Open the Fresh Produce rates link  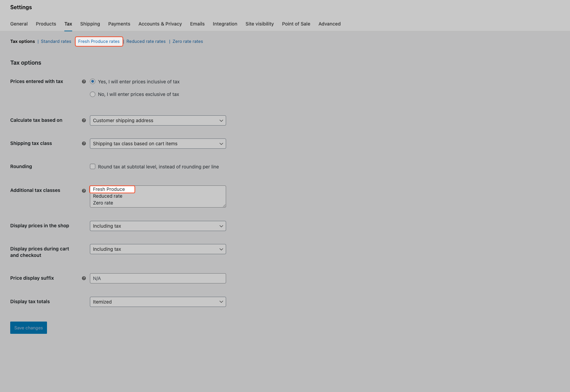pyautogui.click(x=99, y=42)
